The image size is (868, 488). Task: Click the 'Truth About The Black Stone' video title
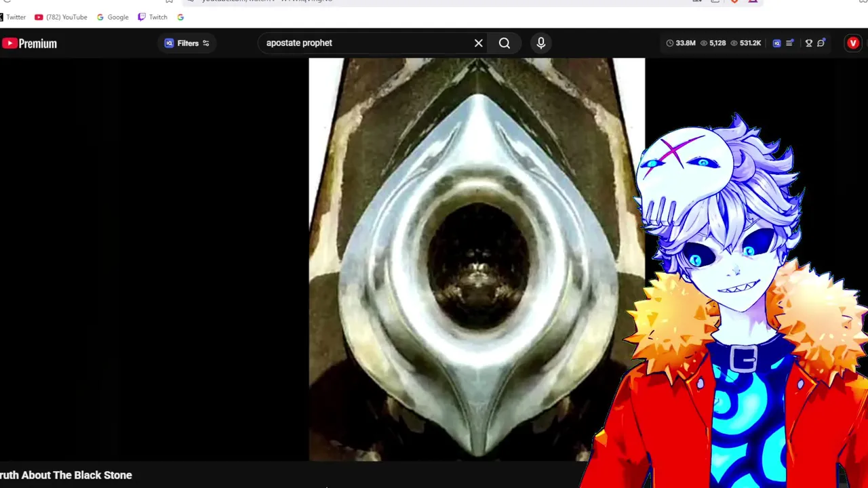pyautogui.click(x=66, y=475)
